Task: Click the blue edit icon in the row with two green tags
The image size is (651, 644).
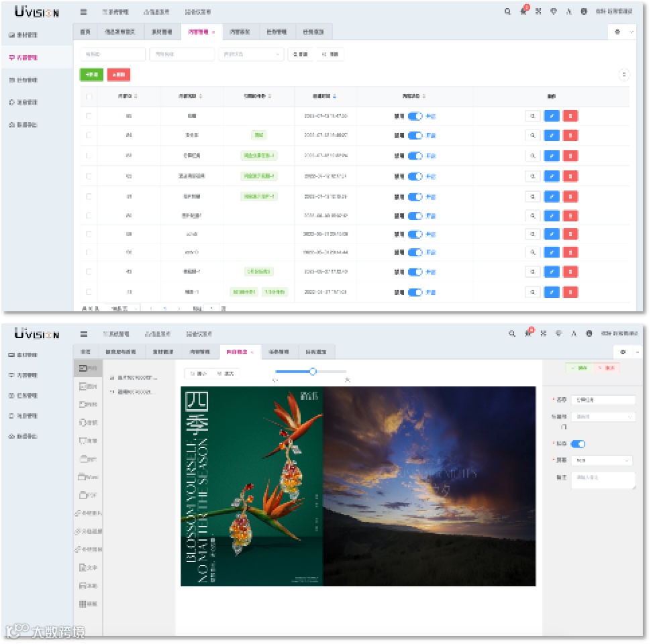Action: pyautogui.click(x=552, y=292)
